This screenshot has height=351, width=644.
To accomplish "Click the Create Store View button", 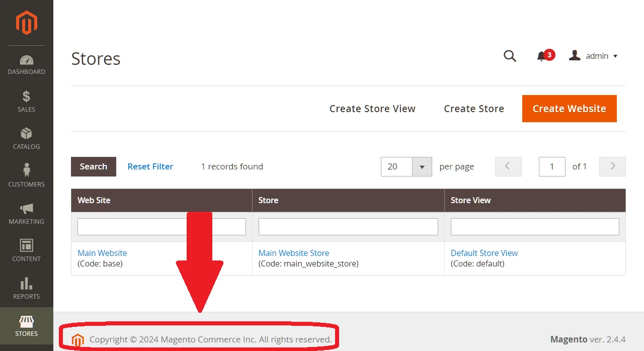I will 372,109.
